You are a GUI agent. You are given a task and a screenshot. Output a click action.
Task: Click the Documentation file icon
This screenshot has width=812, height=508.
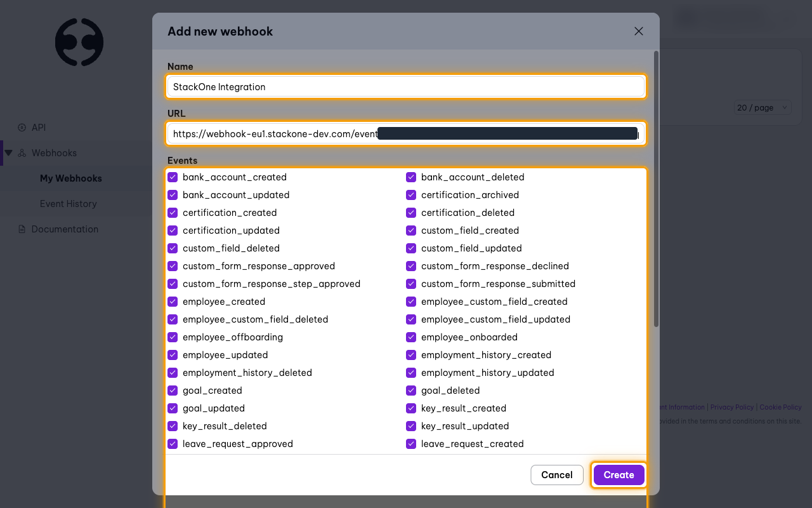coord(22,229)
